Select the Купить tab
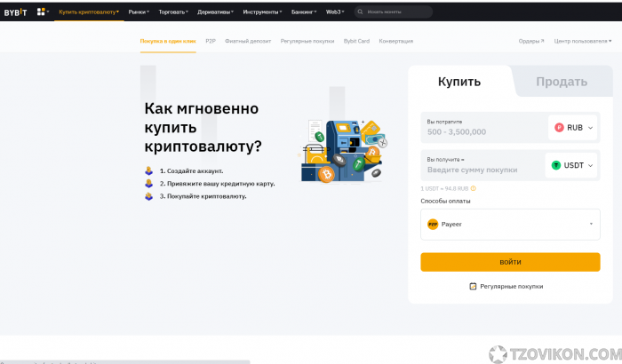Viewport: 622px width, 364px height. [x=459, y=82]
